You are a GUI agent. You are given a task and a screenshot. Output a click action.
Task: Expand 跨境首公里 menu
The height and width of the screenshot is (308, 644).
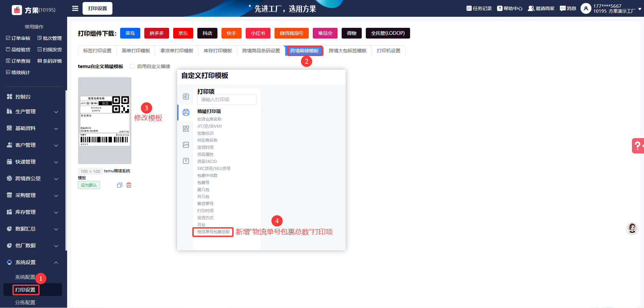point(33,178)
